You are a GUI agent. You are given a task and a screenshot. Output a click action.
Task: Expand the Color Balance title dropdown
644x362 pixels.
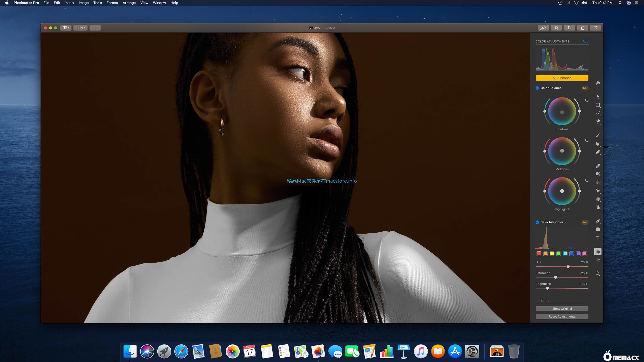[x=552, y=88]
